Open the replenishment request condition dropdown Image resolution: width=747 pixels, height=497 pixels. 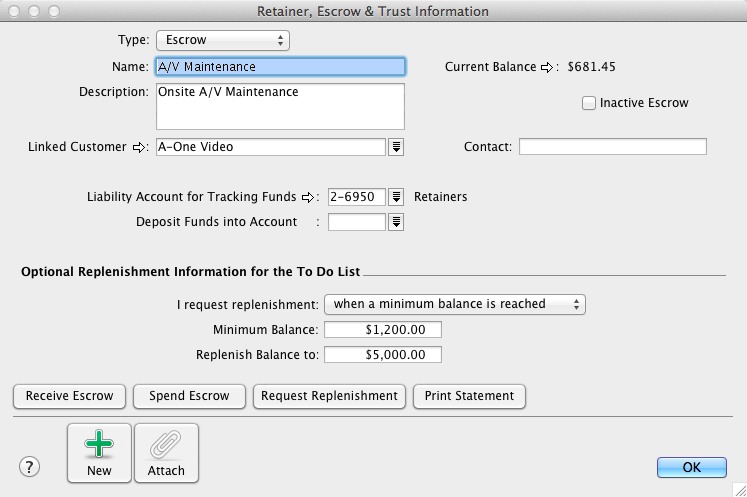pyautogui.click(x=455, y=304)
